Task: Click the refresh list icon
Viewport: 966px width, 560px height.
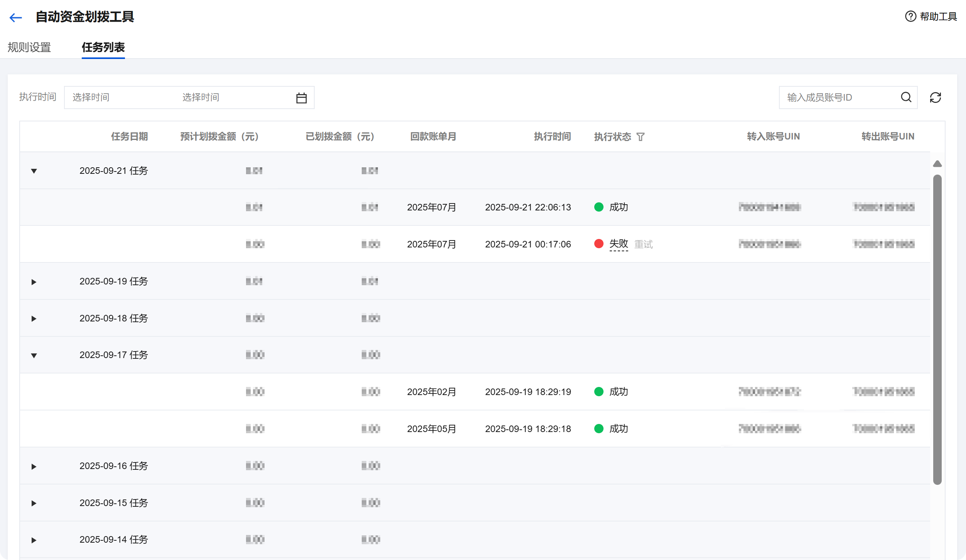Action: [x=935, y=98]
